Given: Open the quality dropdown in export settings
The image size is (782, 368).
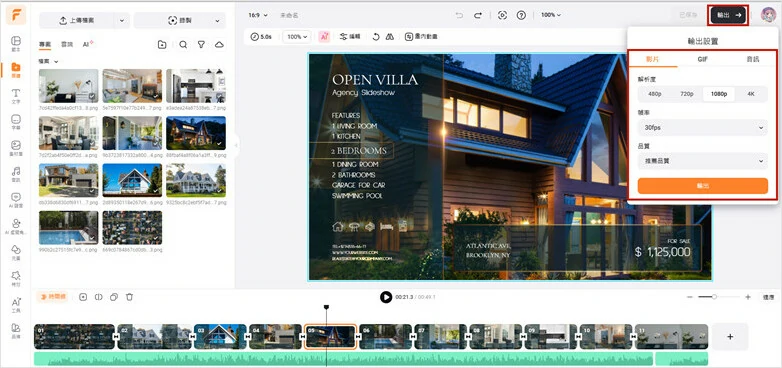Looking at the screenshot, I should tap(703, 161).
